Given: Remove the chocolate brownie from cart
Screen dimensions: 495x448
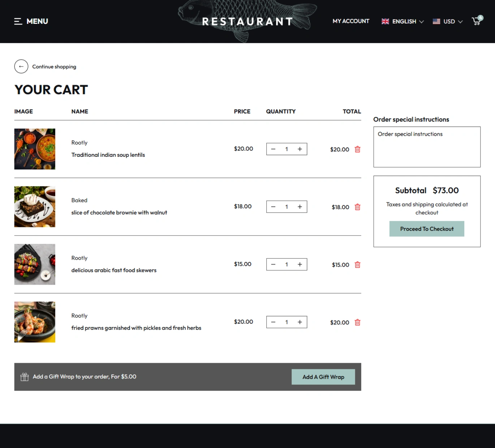Looking at the screenshot, I should tap(357, 207).
